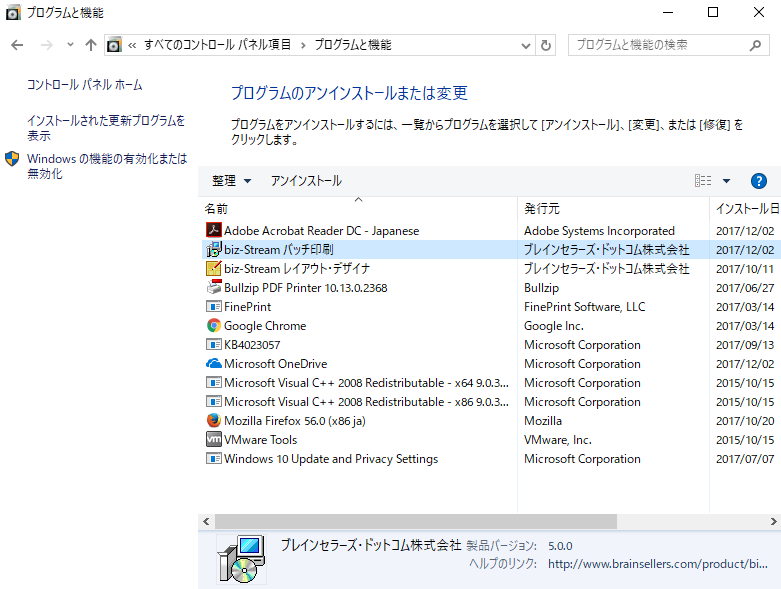Click the Adobe Systems Incorporated publisher cell
Image resolution: width=781 pixels, height=589 pixels.
(599, 231)
